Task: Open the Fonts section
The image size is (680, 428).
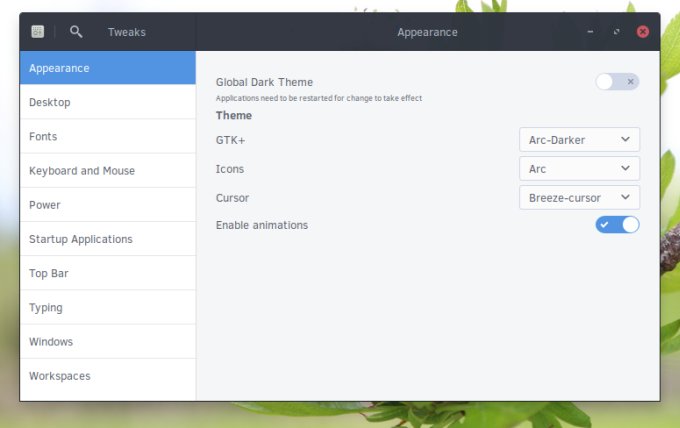Action: [x=108, y=137]
